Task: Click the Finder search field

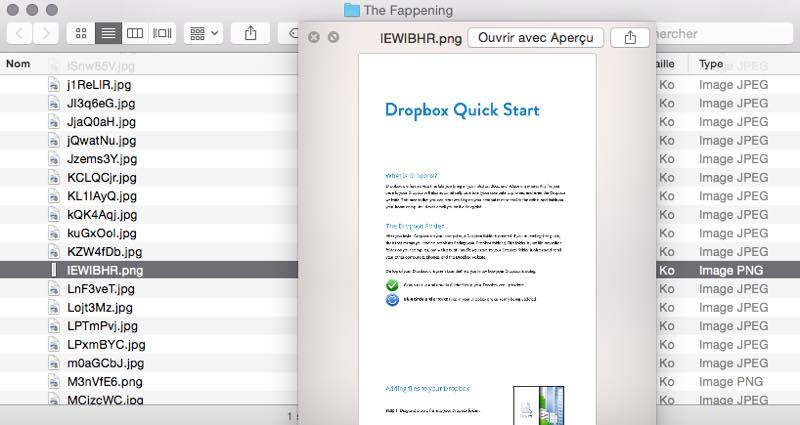Action: 724,34
